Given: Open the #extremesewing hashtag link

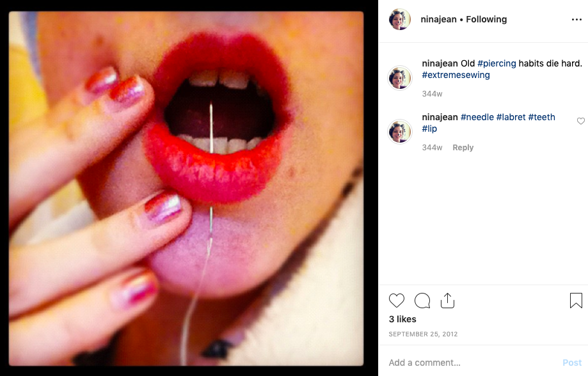Looking at the screenshot, I should click(x=456, y=75).
